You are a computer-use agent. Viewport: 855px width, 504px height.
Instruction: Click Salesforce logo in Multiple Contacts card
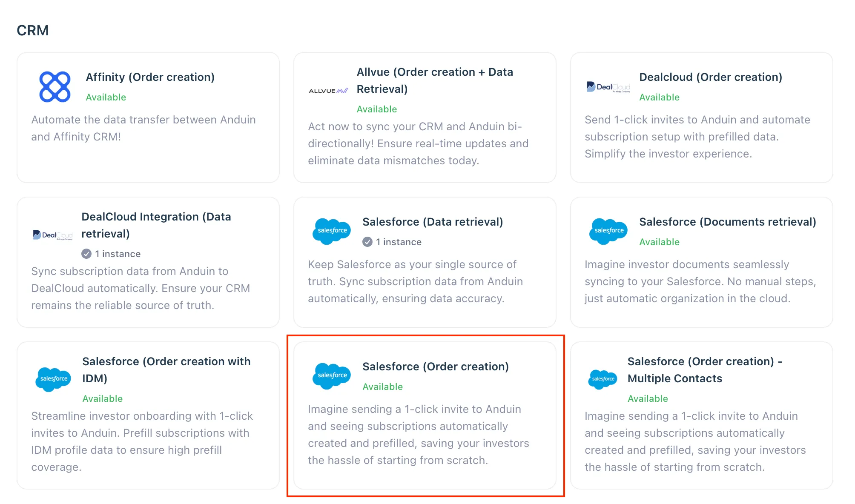(x=603, y=379)
